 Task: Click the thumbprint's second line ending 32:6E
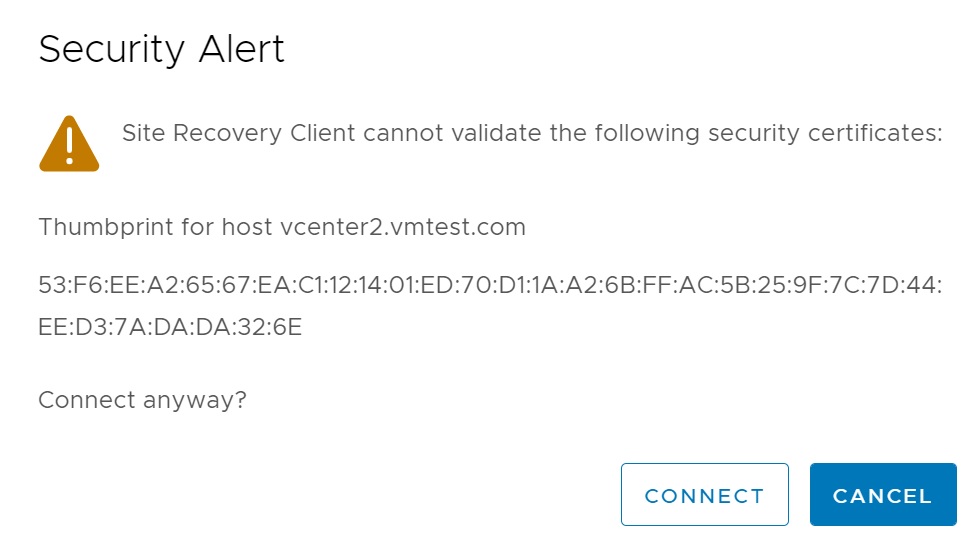[x=170, y=327]
